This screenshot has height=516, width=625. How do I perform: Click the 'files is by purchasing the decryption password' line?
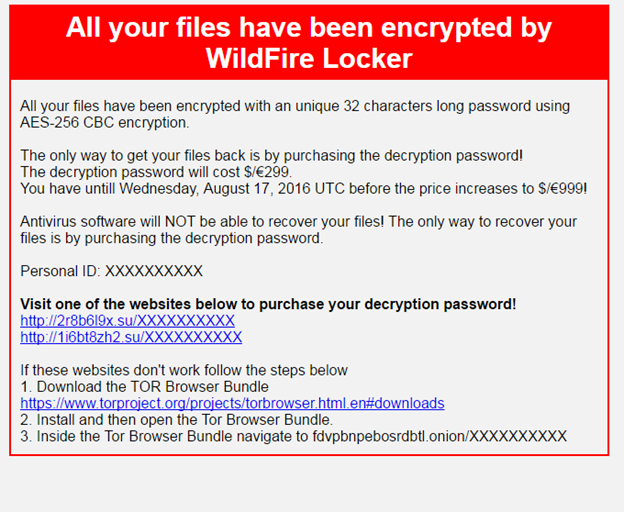coord(172,238)
